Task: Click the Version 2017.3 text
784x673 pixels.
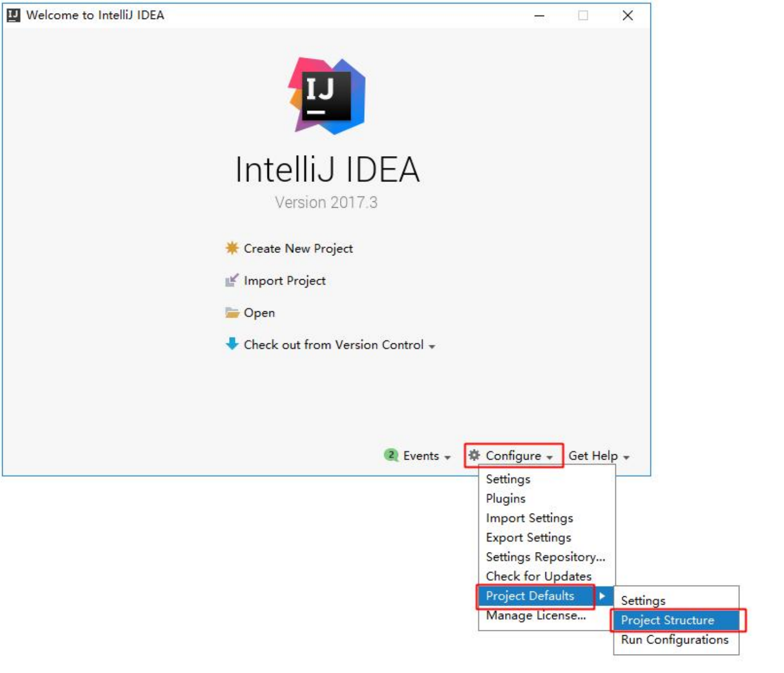Action: [326, 202]
